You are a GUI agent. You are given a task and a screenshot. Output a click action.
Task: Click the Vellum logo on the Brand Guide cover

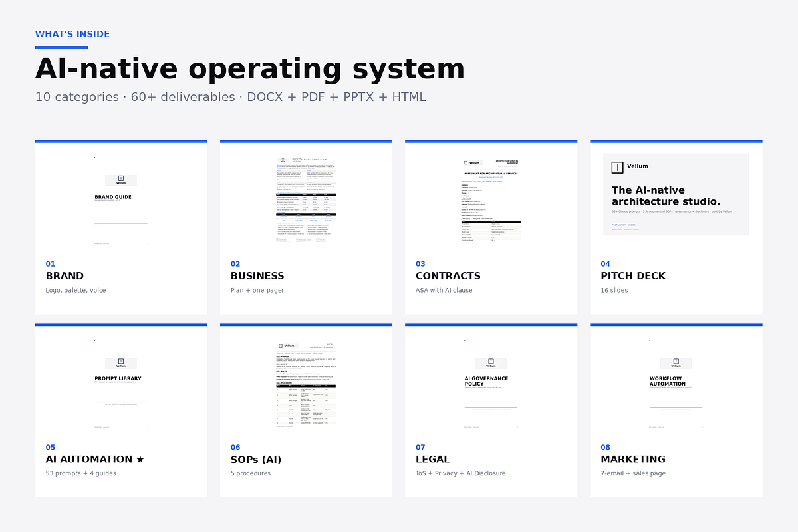point(121,180)
